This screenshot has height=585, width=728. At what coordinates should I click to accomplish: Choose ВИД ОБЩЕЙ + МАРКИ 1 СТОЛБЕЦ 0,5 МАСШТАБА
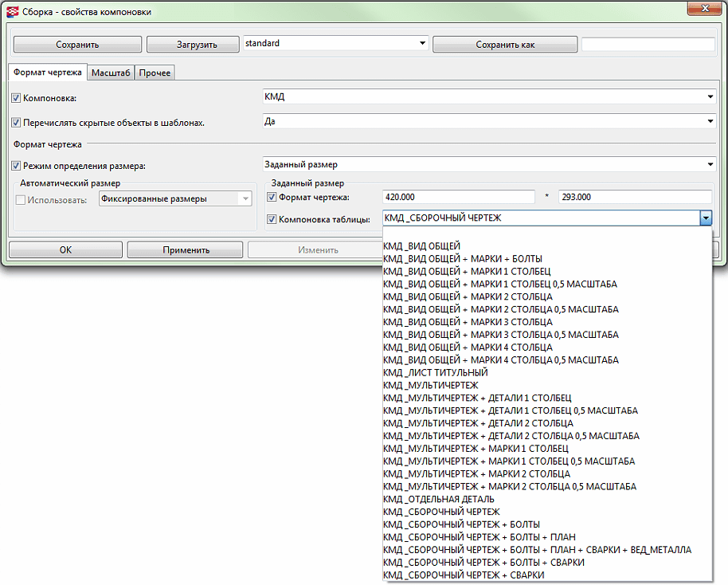[x=547, y=284]
